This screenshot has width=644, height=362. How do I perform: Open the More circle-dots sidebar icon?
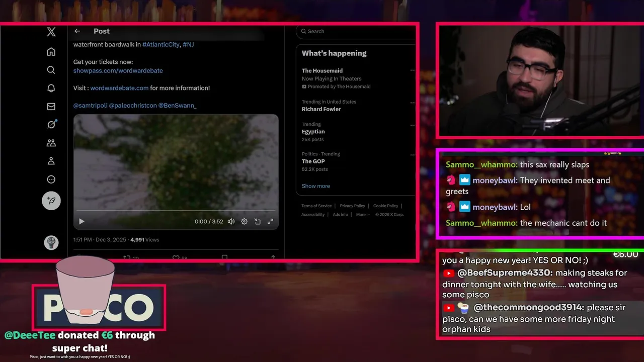pos(51,179)
